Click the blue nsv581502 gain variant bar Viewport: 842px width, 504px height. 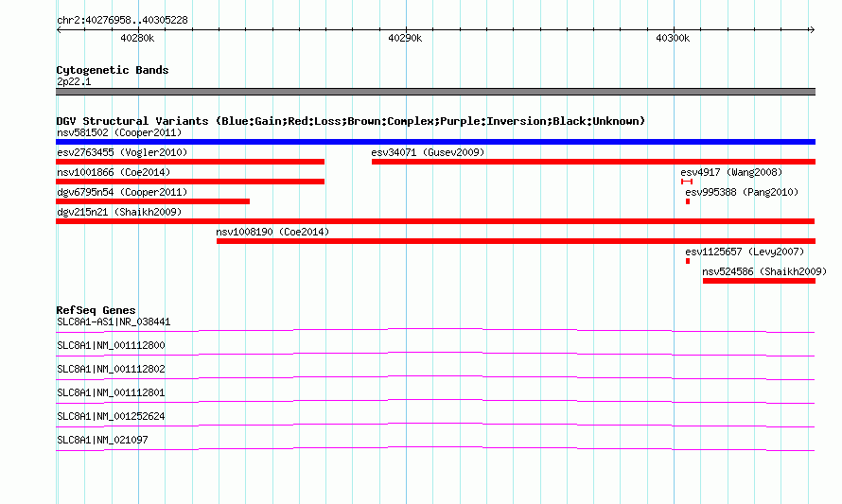(435, 142)
